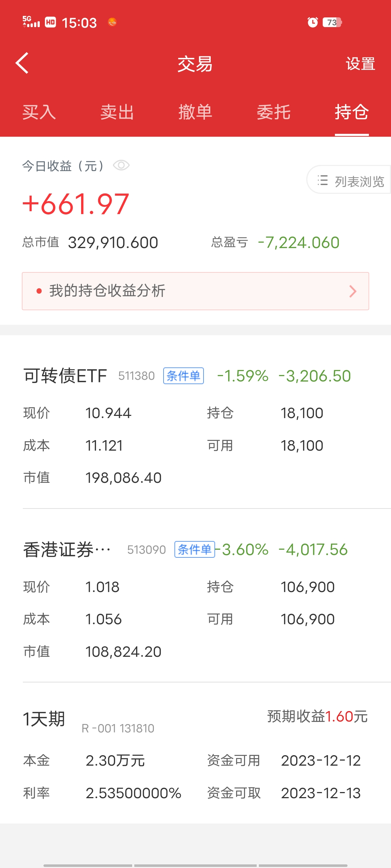The image size is (391, 868).
Task: Open the 可转债ETF holding details
Action: pos(65,376)
